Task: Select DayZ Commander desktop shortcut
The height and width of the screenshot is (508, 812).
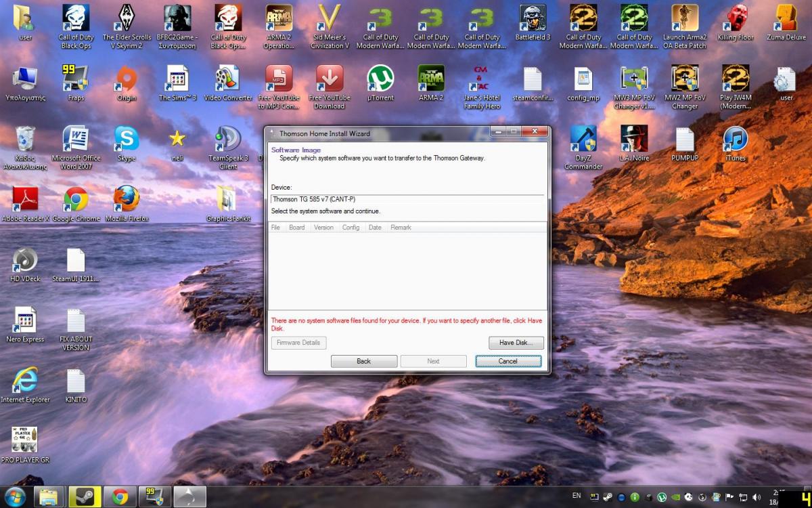Action: click(583, 148)
